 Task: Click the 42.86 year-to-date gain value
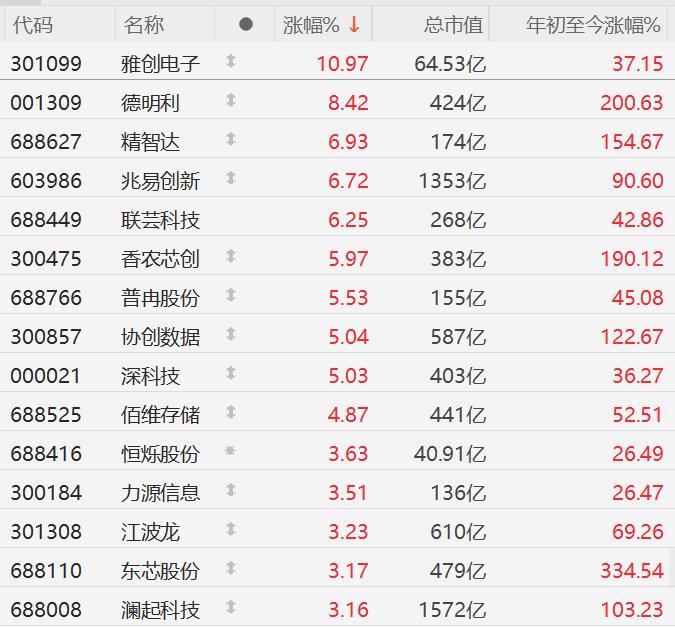(638, 220)
